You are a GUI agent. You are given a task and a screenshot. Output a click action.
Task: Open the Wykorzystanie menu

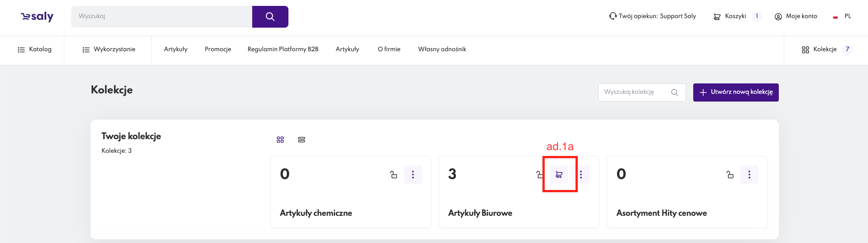click(x=109, y=49)
